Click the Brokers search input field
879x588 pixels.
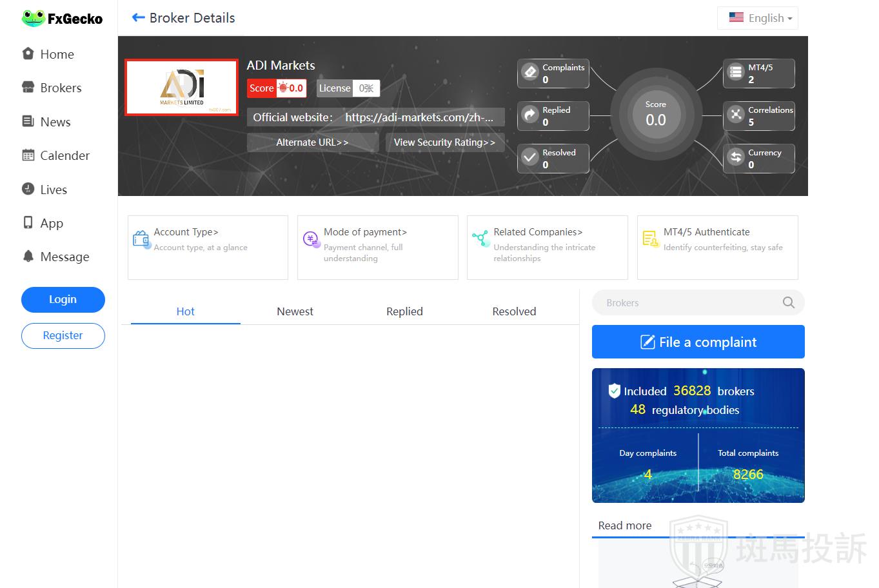(x=687, y=303)
